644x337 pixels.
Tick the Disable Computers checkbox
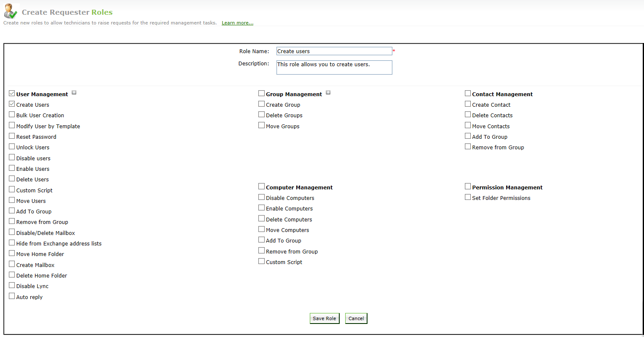pyautogui.click(x=261, y=197)
